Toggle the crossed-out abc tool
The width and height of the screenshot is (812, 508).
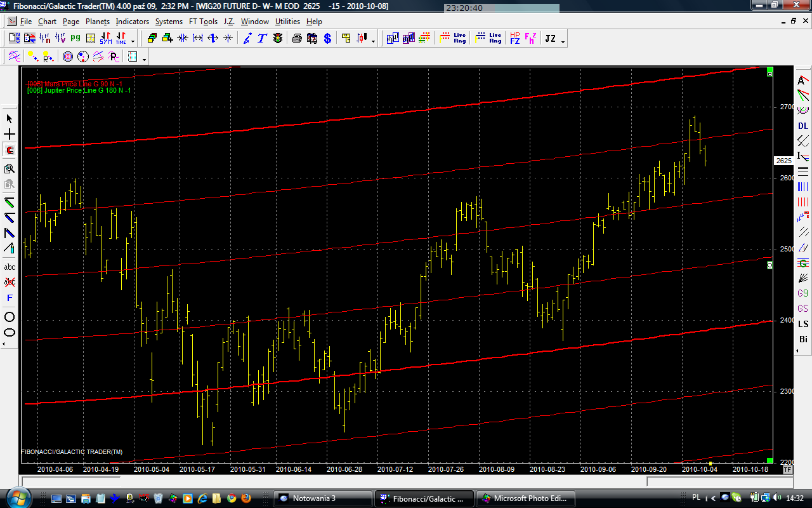(x=10, y=282)
